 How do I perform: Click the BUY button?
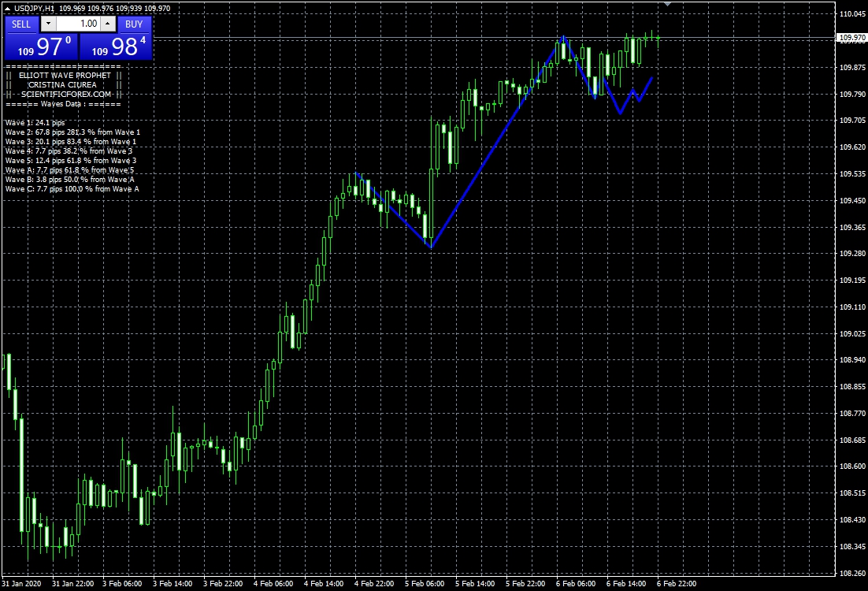point(134,24)
